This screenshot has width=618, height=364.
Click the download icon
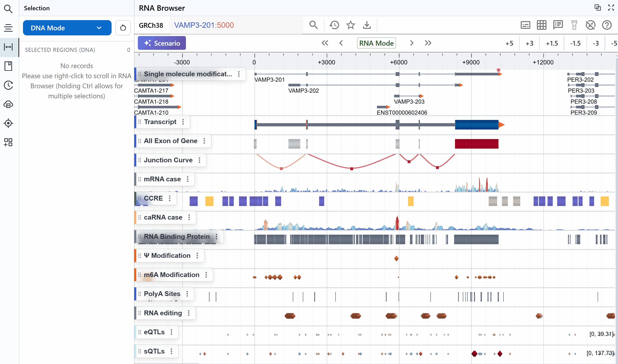(x=367, y=25)
